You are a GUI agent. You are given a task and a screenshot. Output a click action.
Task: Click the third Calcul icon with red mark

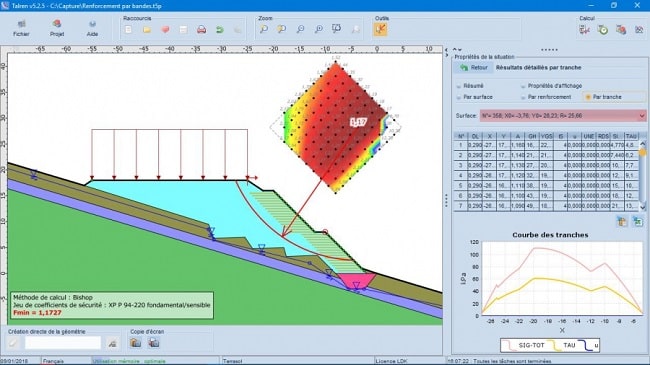point(621,29)
